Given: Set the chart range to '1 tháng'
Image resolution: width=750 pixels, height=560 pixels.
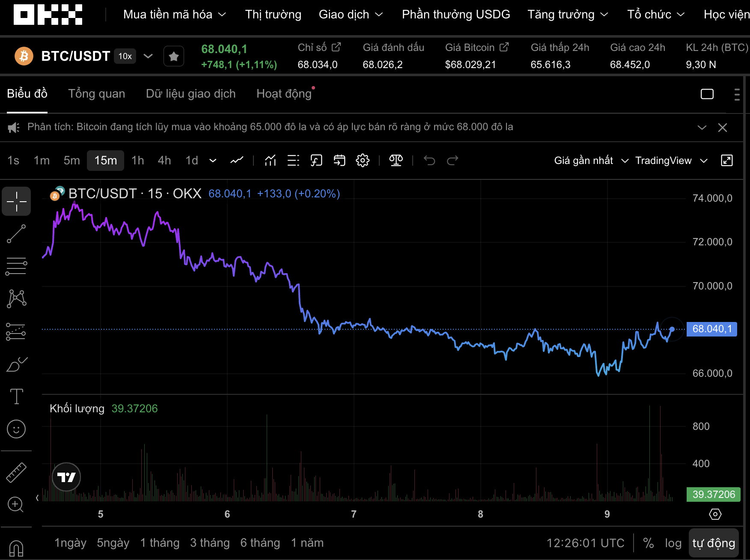Looking at the screenshot, I should coord(160,543).
